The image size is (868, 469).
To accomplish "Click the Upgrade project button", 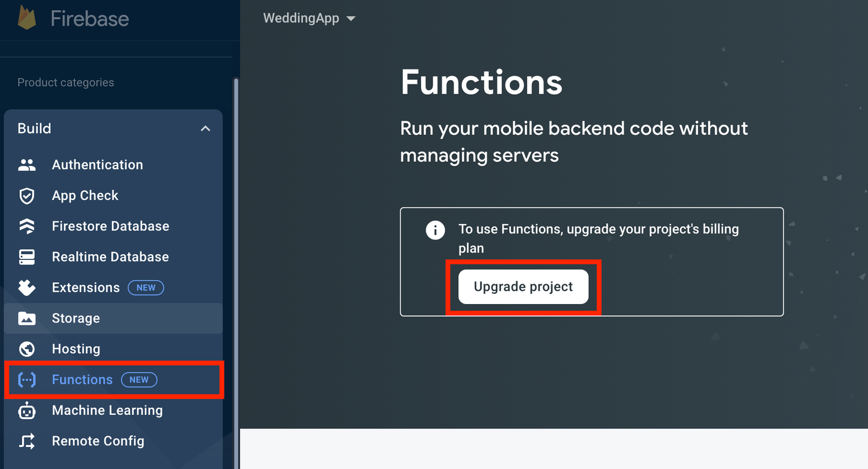I will pyautogui.click(x=523, y=286).
